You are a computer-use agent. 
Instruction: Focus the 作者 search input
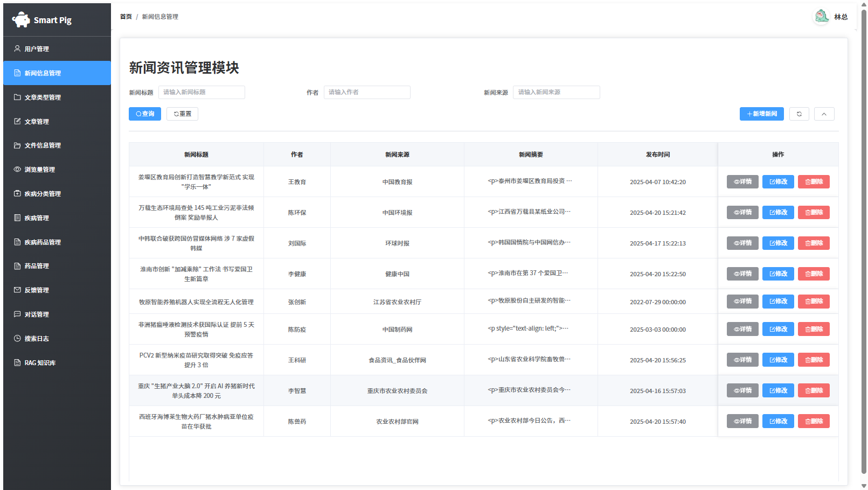pos(367,93)
